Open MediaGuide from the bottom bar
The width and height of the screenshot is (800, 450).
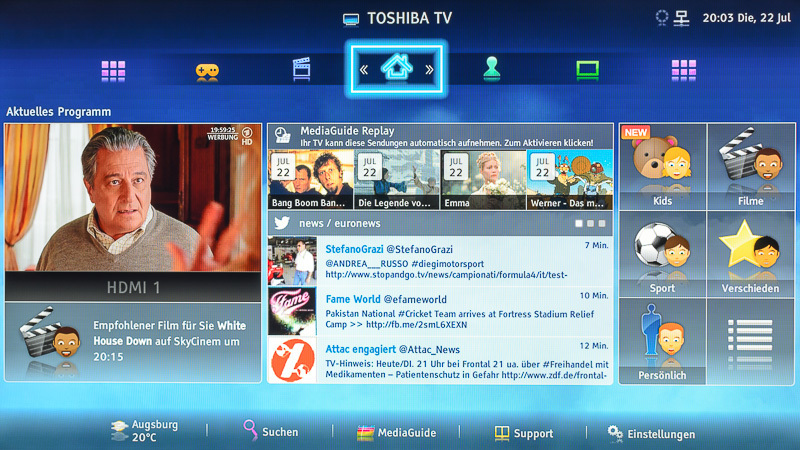pos(397,433)
